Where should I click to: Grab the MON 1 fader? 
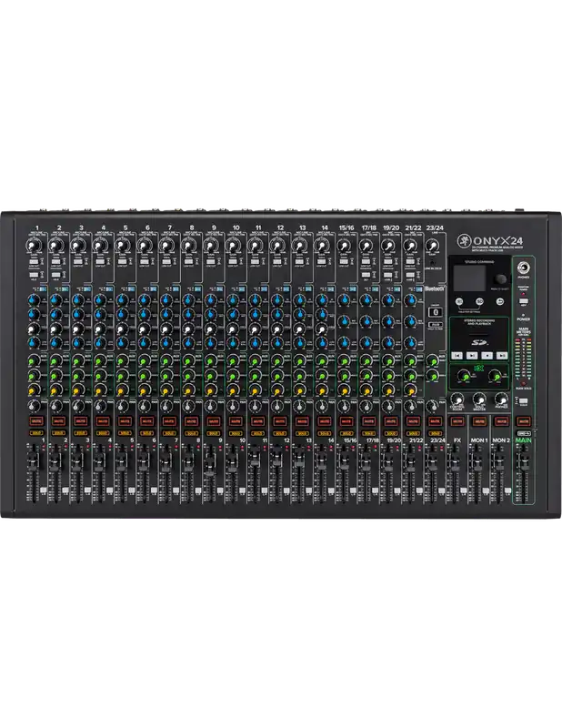click(x=476, y=460)
